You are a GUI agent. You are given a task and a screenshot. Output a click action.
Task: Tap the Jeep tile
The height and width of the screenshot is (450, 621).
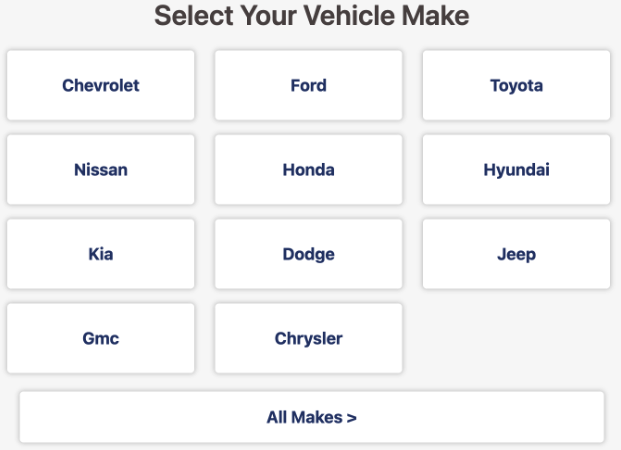pos(516,254)
